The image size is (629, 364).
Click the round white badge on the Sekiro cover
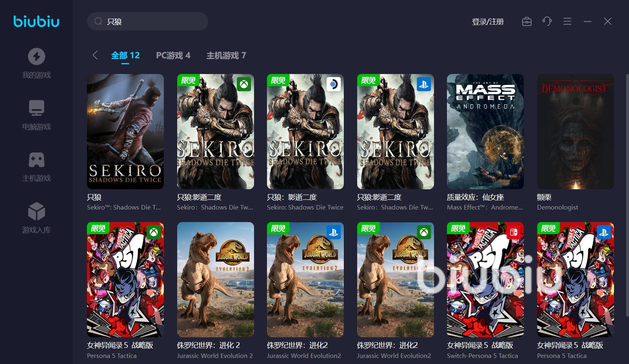[x=334, y=84]
